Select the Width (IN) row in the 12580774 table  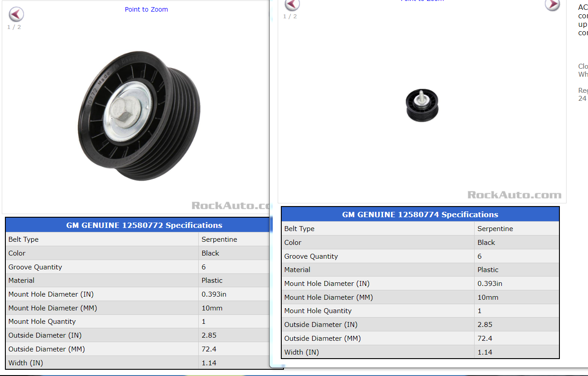coord(420,352)
